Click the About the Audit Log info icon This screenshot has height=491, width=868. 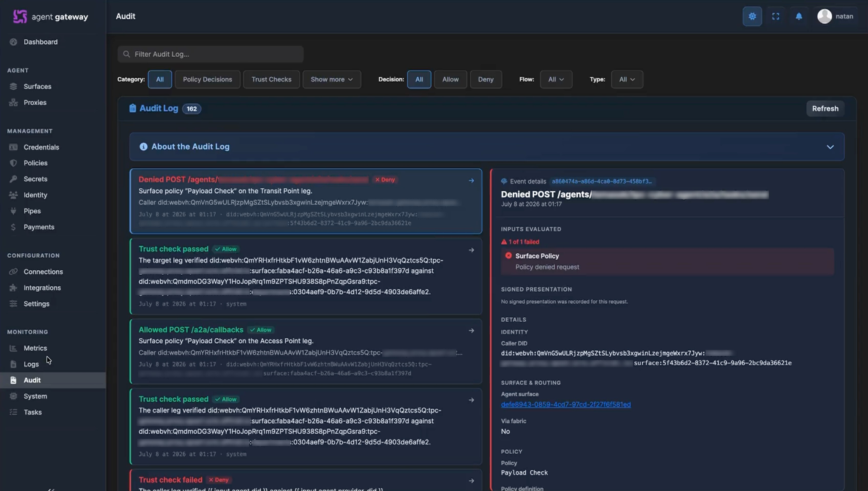click(x=143, y=147)
